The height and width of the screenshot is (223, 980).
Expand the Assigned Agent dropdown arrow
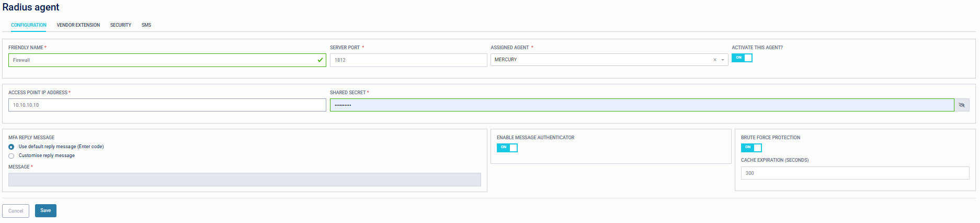pyautogui.click(x=723, y=60)
